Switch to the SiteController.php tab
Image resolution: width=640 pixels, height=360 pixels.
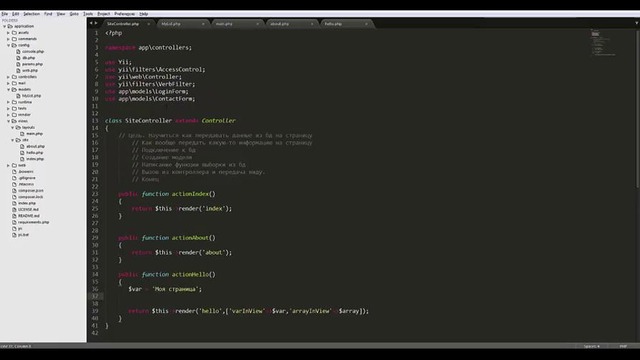(x=128, y=24)
